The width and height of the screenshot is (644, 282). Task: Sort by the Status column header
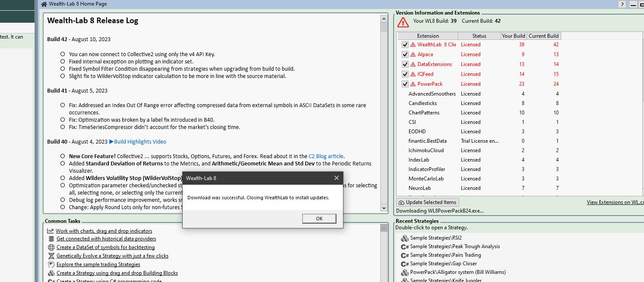pos(479,36)
